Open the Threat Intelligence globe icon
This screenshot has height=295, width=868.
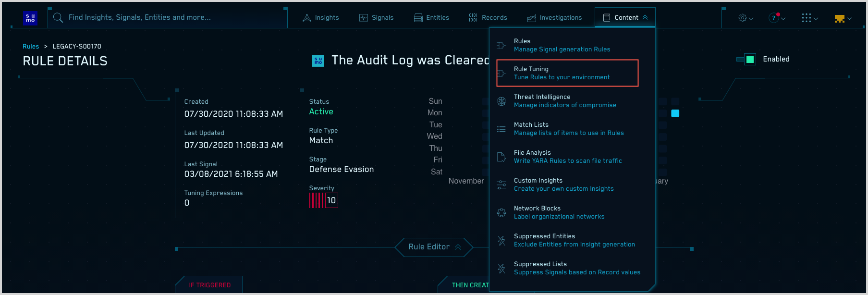501,101
